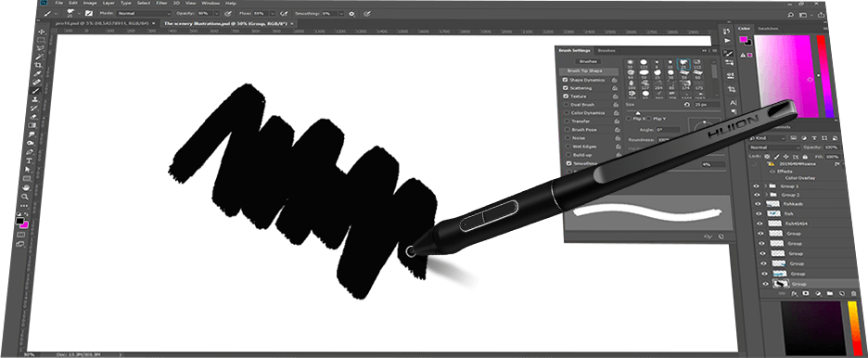
Task: Enable Dual Brush checkbox
Action: [567, 105]
